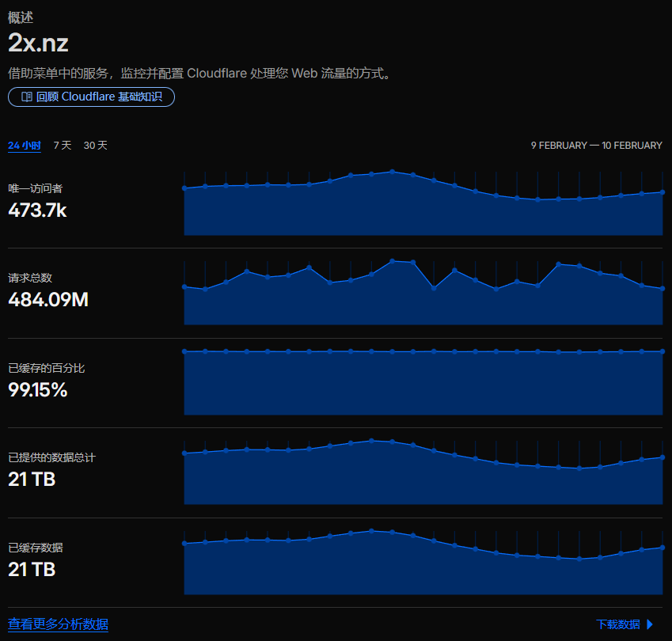Image resolution: width=672 pixels, height=641 pixels.
Task: Switch to the 7 天 time range
Action: [63, 146]
